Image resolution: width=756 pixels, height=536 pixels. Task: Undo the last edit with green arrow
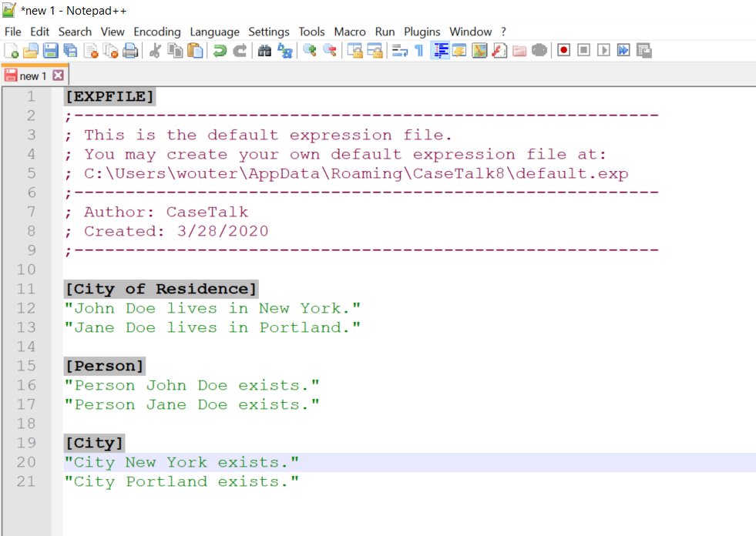point(220,51)
